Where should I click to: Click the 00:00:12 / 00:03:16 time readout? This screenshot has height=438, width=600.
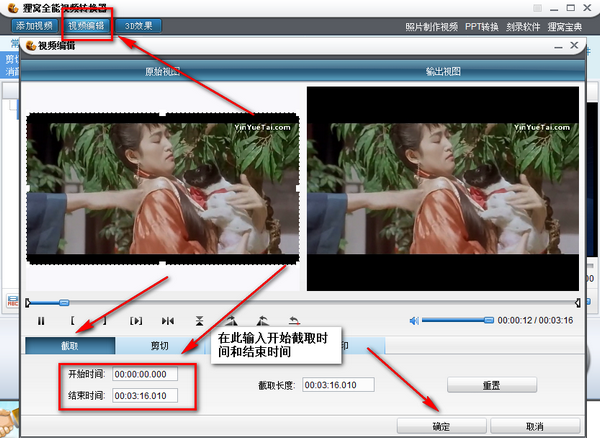point(535,321)
